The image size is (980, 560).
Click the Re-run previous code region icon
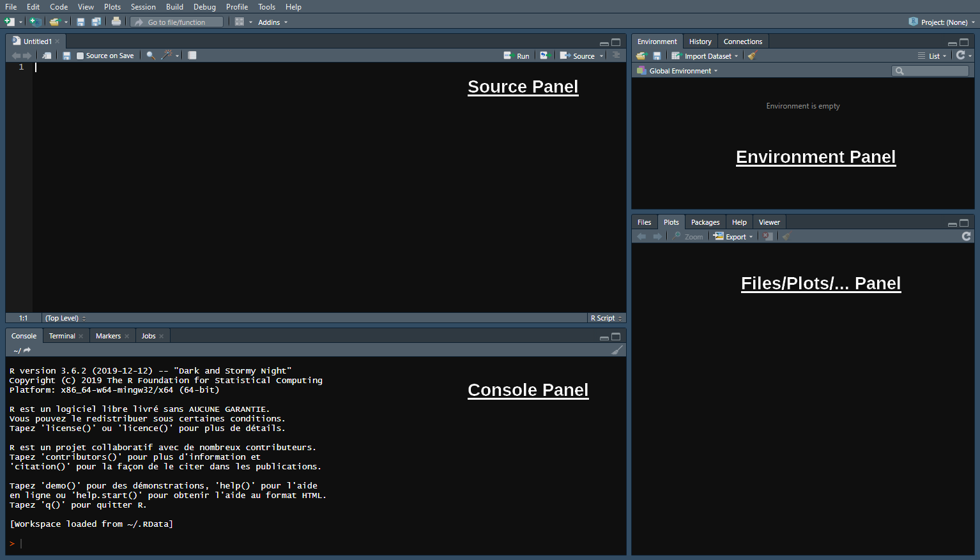[544, 56]
